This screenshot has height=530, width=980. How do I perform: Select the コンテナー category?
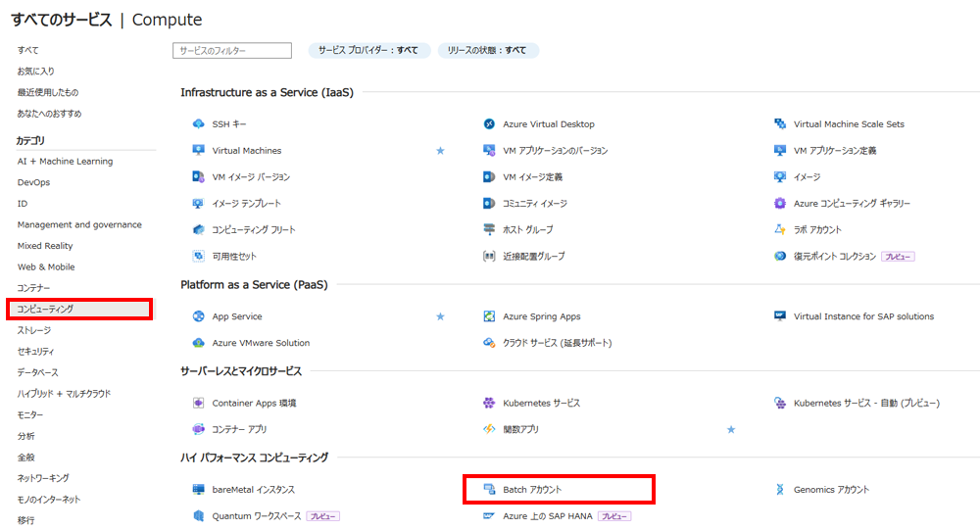tap(33, 288)
